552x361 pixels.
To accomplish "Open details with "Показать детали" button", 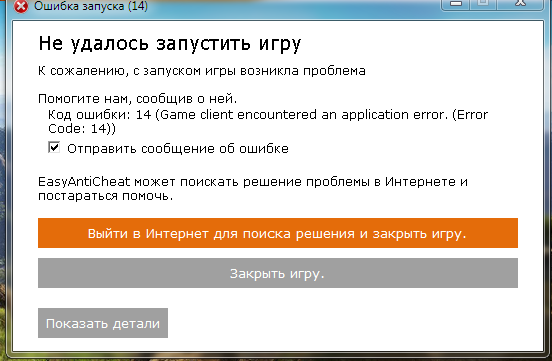I will 103,323.
